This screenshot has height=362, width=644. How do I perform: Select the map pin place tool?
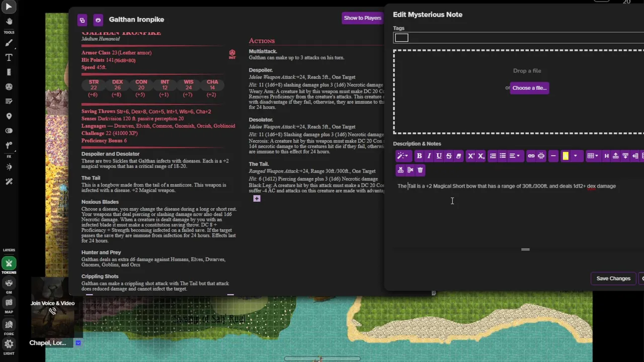tap(9, 116)
